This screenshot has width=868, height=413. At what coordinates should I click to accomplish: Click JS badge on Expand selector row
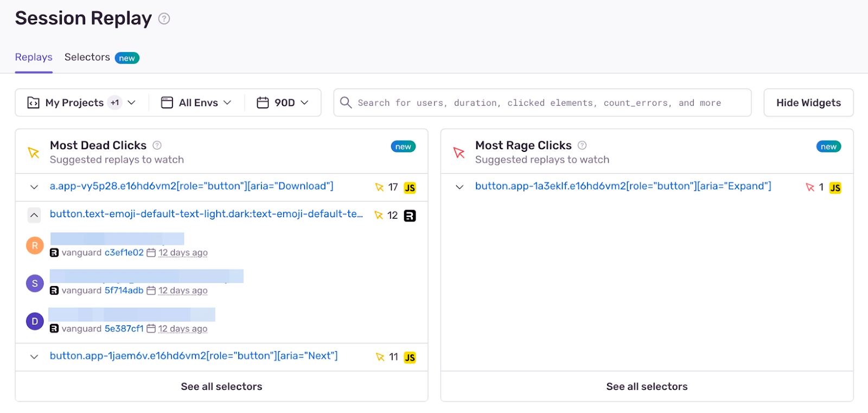[x=835, y=188]
